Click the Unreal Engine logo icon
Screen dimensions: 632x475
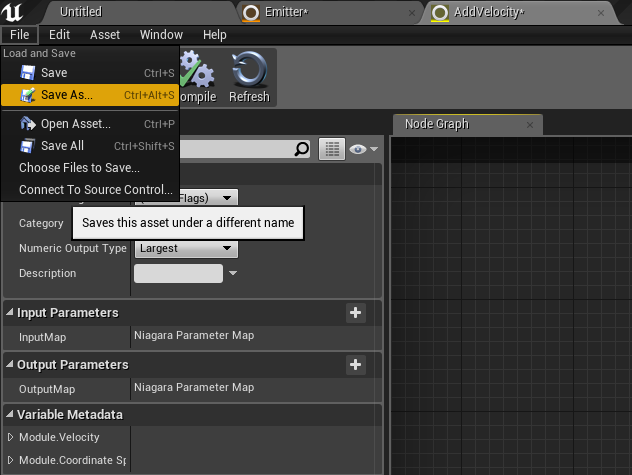tap(12, 12)
